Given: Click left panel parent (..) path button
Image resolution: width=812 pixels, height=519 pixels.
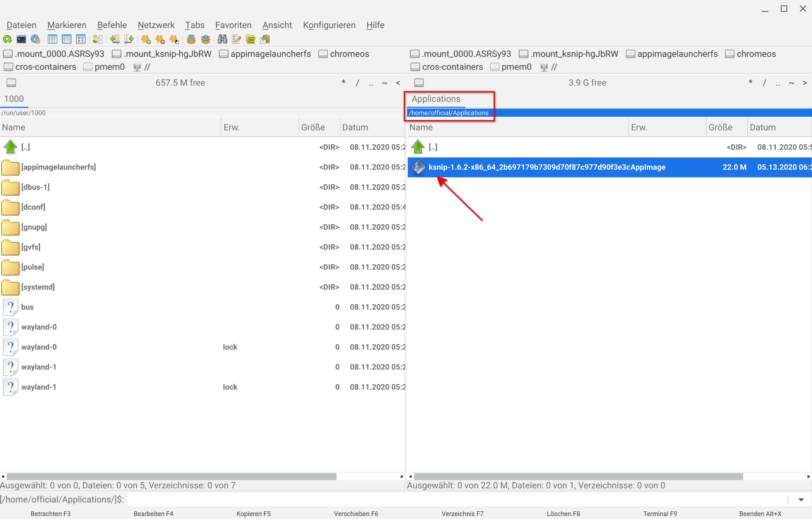Looking at the screenshot, I should click(371, 83).
